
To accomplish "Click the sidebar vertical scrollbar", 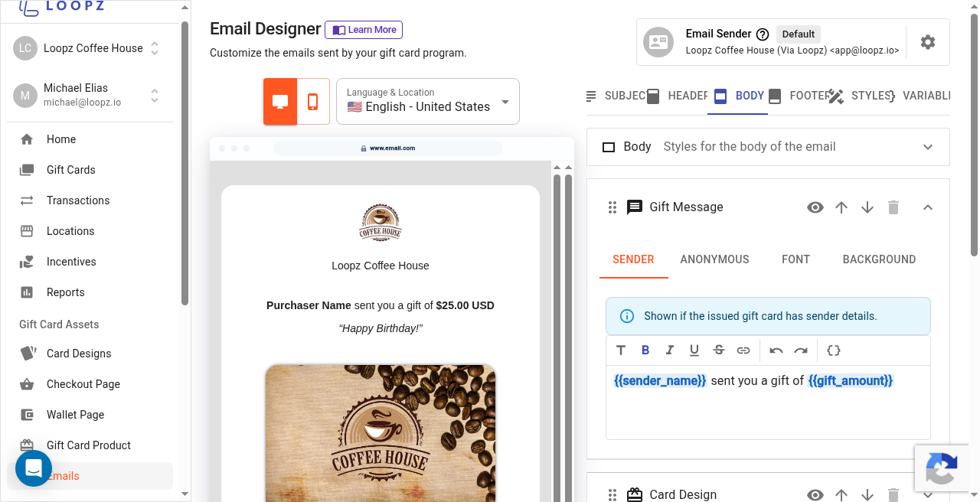I will pyautogui.click(x=185, y=163).
